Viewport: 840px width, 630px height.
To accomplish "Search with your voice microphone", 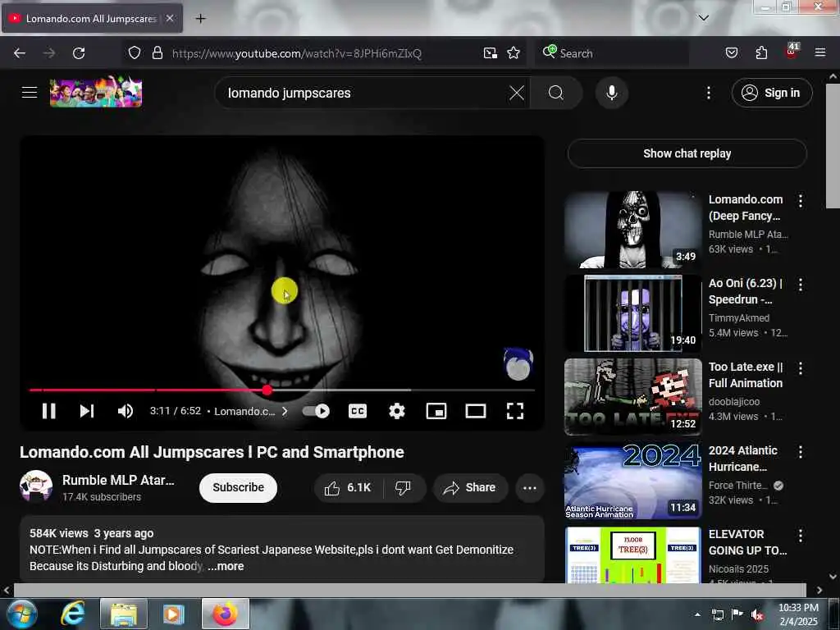I will click(611, 93).
